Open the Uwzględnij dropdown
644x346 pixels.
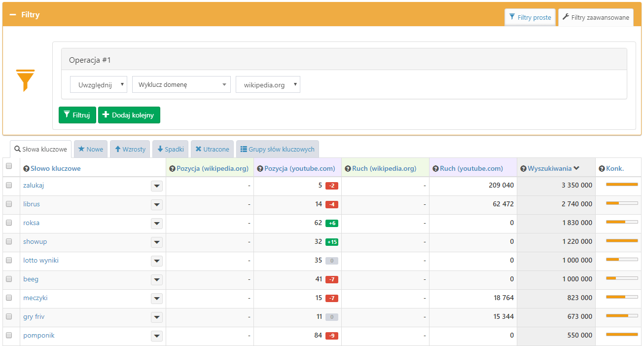[x=99, y=84]
